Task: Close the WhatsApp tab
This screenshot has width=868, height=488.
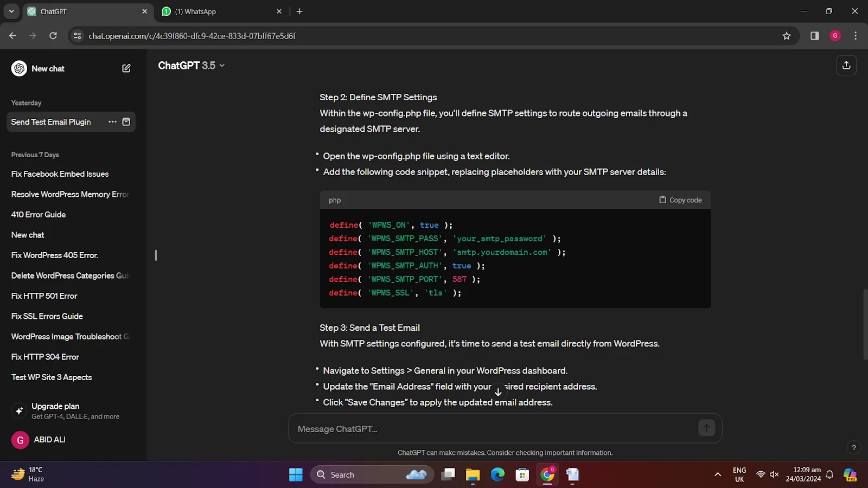Action: tap(279, 11)
